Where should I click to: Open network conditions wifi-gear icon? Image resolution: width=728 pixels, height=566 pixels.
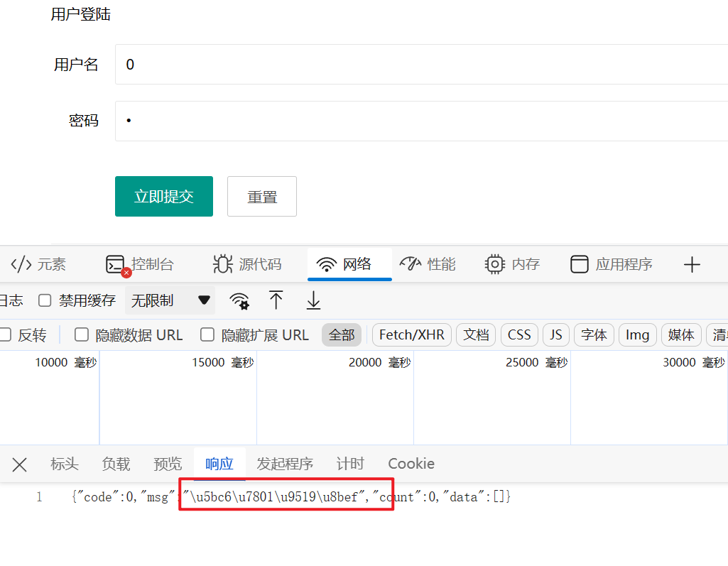tap(239, 301)
